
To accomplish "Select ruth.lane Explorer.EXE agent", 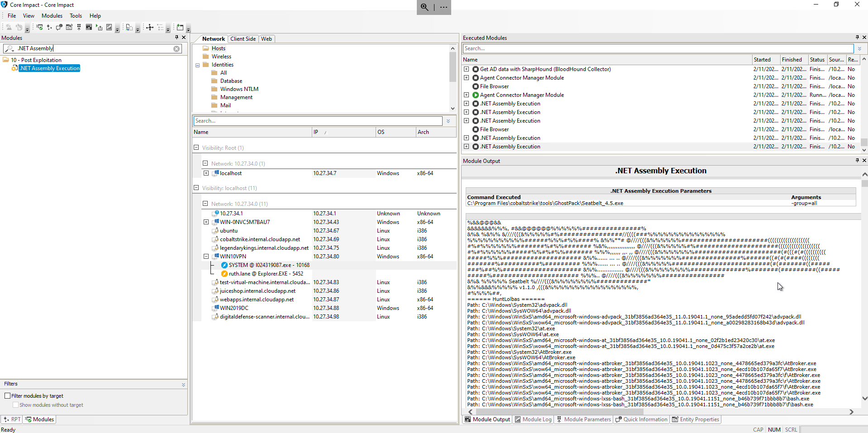I will (266, 274).
